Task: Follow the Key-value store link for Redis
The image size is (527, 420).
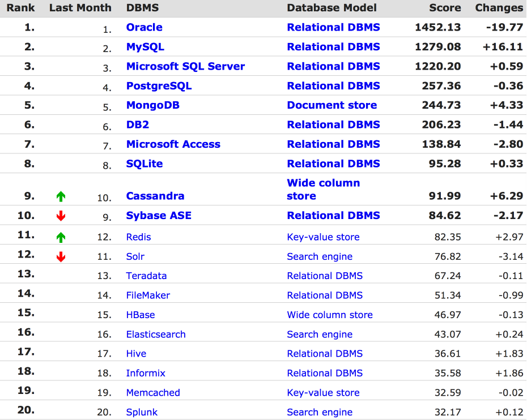Action: point(323,237)
